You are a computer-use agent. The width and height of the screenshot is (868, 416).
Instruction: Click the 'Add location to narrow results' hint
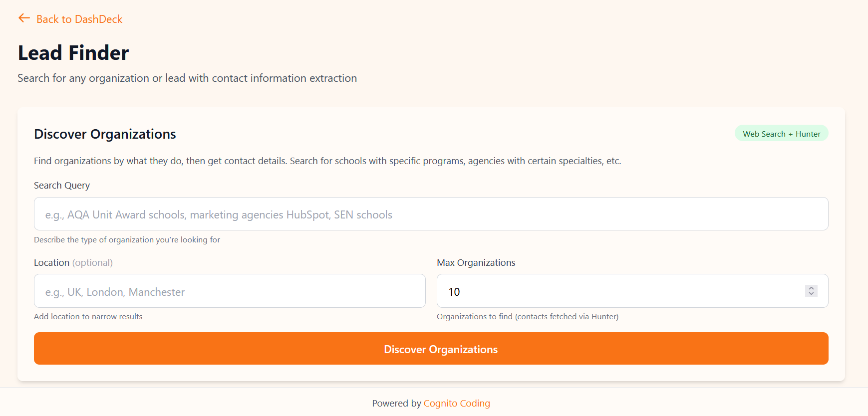[88, 317]
